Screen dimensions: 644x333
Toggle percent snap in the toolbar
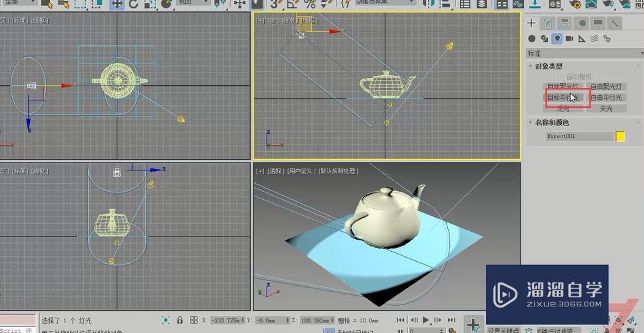[309, 4]
